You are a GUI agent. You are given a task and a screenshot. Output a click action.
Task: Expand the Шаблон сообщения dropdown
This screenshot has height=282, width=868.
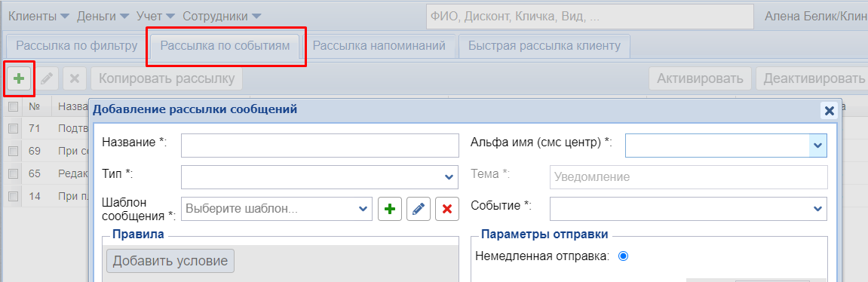click(x=363, y=209)
